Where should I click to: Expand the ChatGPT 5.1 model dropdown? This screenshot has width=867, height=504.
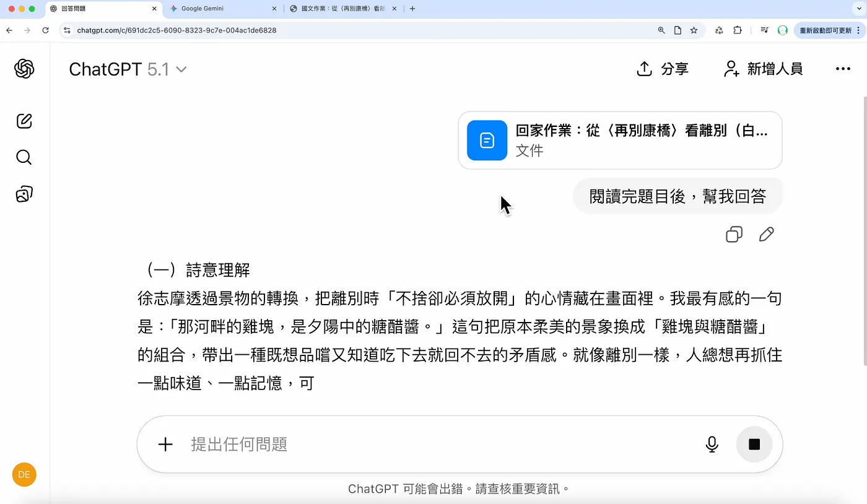click(x=128, y=69)
